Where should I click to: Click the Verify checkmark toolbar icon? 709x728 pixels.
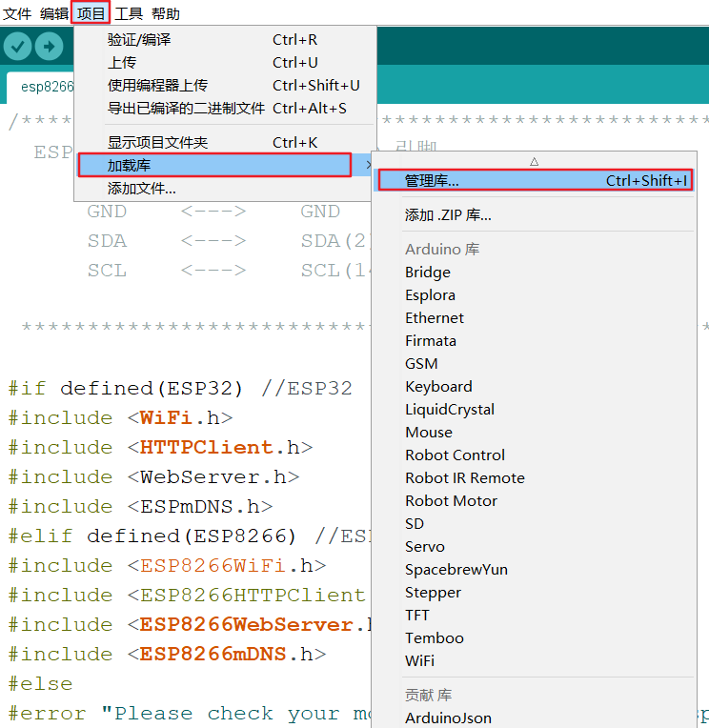[18, 46]
